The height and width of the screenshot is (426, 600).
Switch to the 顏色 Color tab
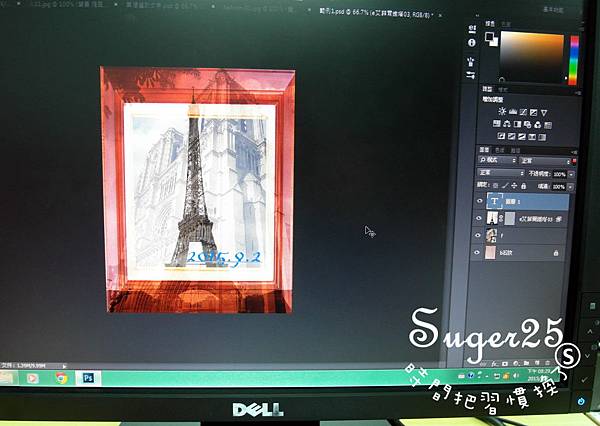tap(490, 24)
